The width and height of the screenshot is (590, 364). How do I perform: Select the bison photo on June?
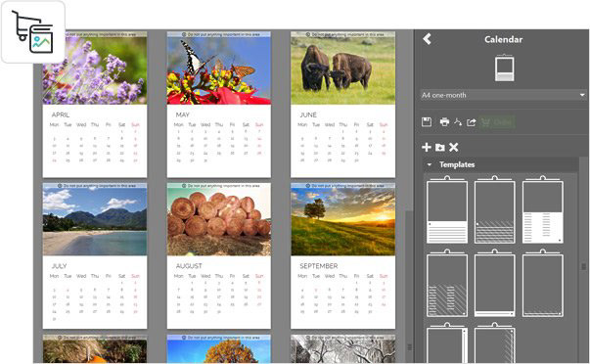342,68
